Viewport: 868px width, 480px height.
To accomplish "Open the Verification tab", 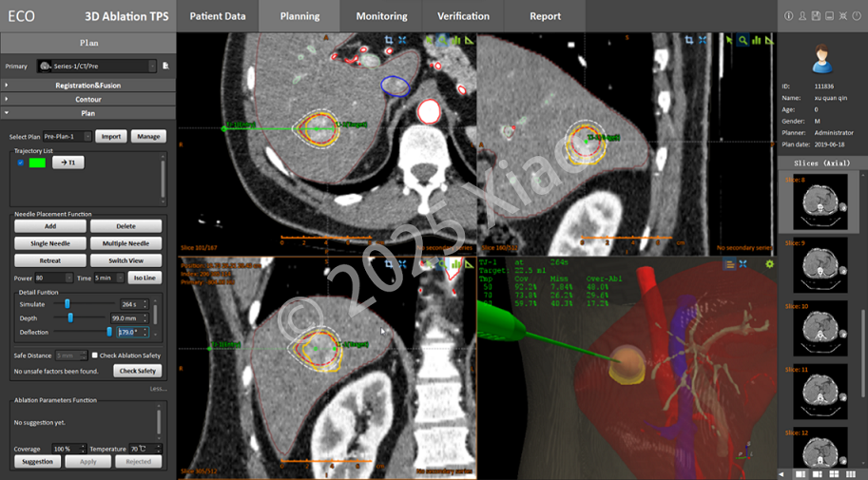I will (x=463, y=16).
